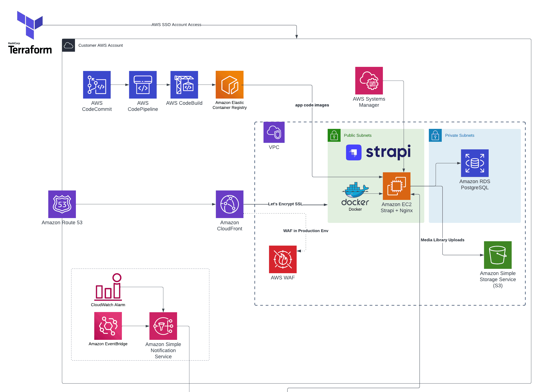
Task: Select the 'AWS CodePipeline' caption text
Action: (x=143, y=106)
